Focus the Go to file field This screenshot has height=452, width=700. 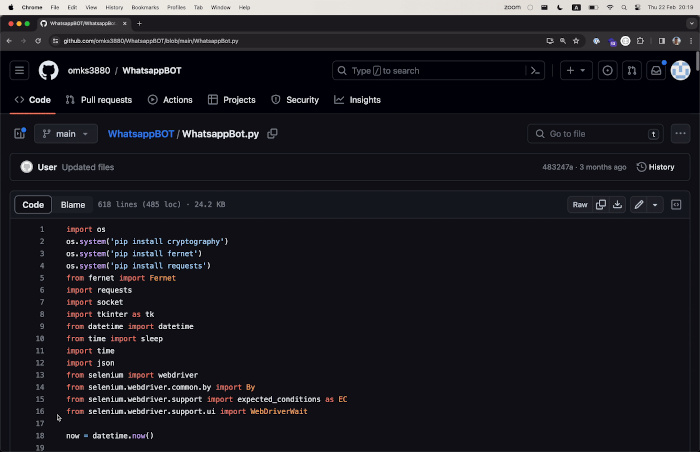pyautogui.click(x=595, y=134)
